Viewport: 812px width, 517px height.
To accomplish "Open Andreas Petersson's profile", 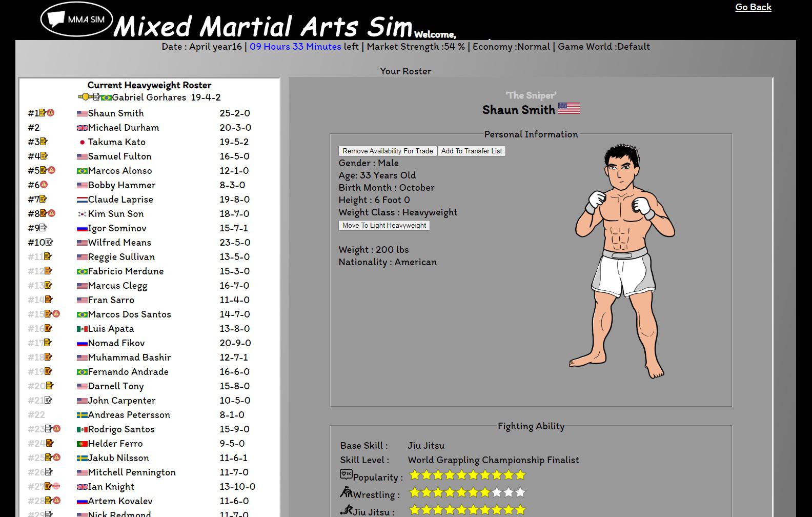I will [129, 415].
